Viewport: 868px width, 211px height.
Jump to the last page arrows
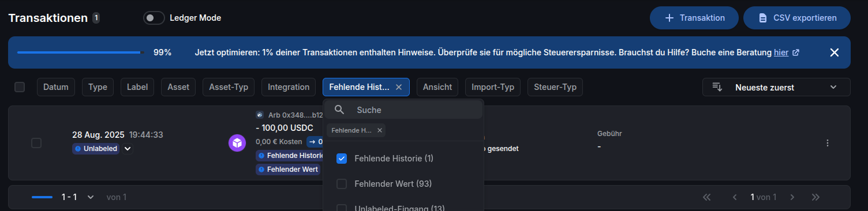coord(815,197)
